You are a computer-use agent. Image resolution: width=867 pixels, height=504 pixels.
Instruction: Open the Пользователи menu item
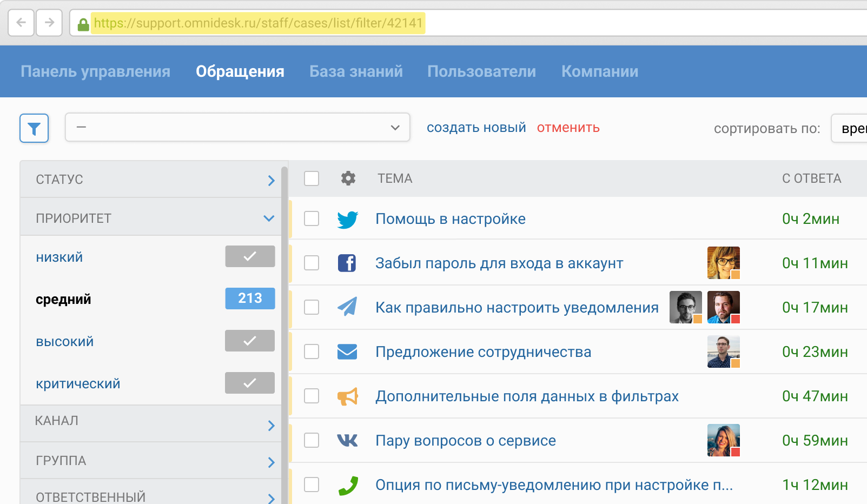tap(481, 71)
